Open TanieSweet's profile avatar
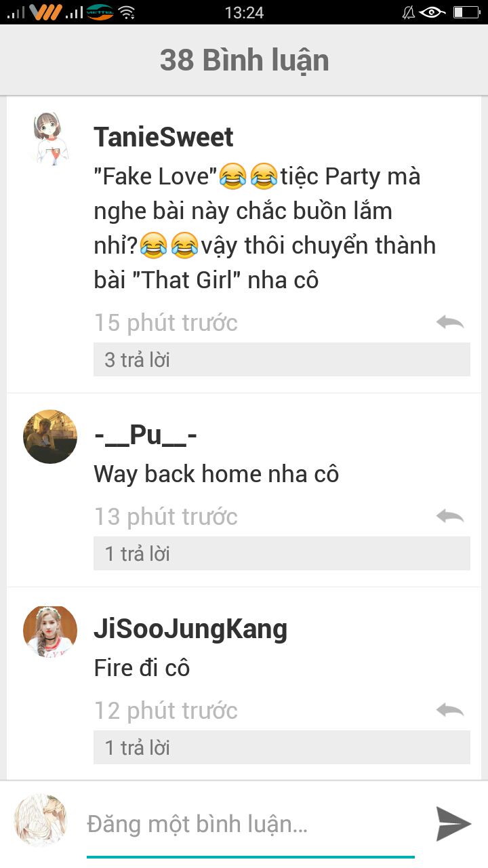This screenshot has height=868, width=488. tap(50, 139)
